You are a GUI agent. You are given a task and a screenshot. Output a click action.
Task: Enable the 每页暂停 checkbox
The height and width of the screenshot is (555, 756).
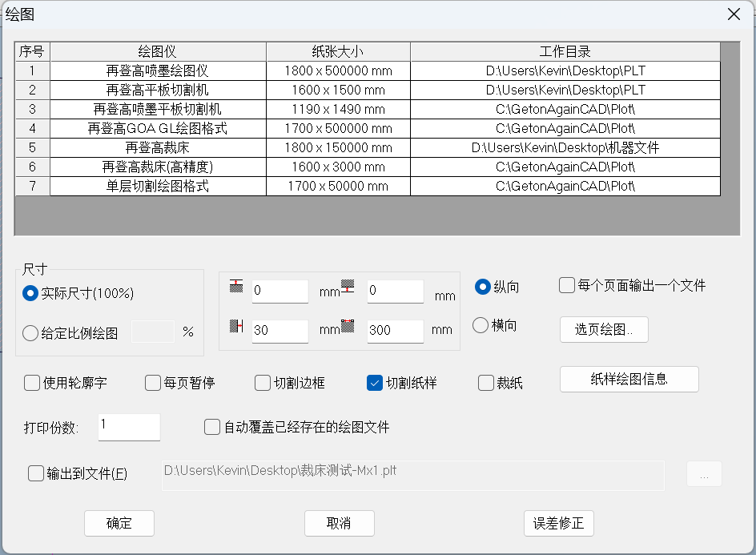tap(152, 383)
